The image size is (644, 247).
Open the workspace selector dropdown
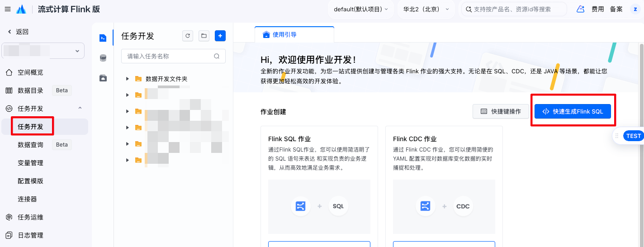pyautogui.click(x=43, y=51)
